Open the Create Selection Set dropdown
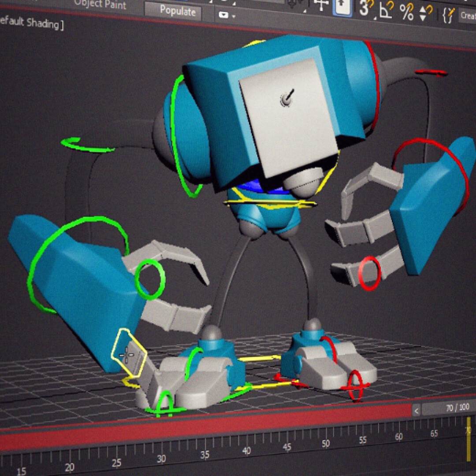Image resolution: width=476 pixels, height=476 pixels. (x=467, y=15)
